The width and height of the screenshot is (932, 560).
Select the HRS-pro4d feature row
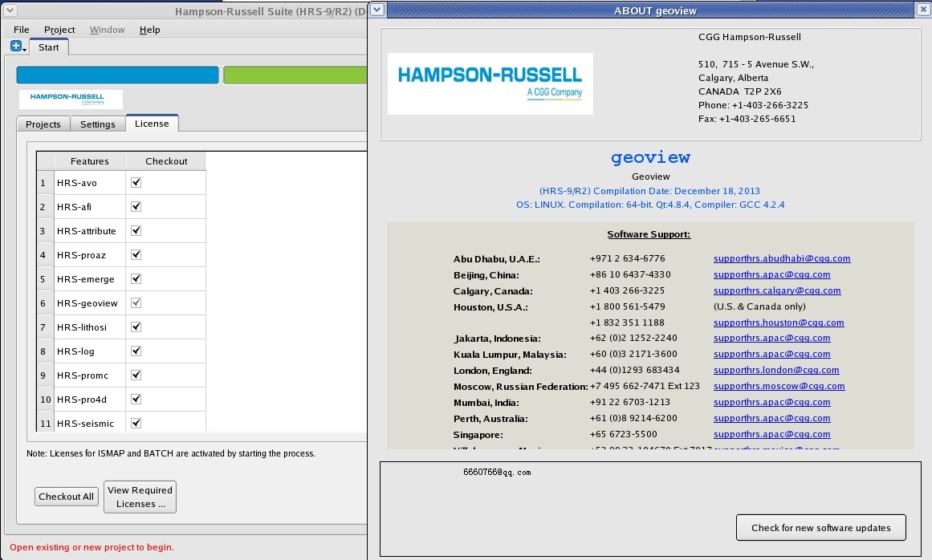89,399
